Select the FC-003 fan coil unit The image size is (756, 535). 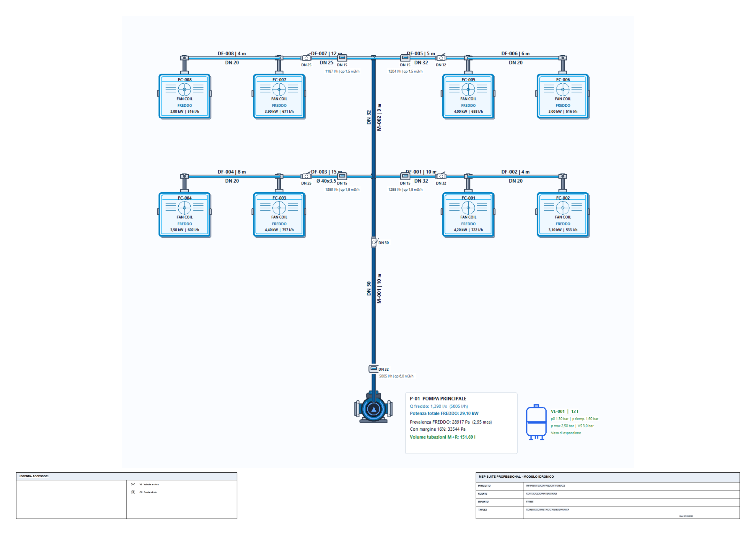[279, 215]
